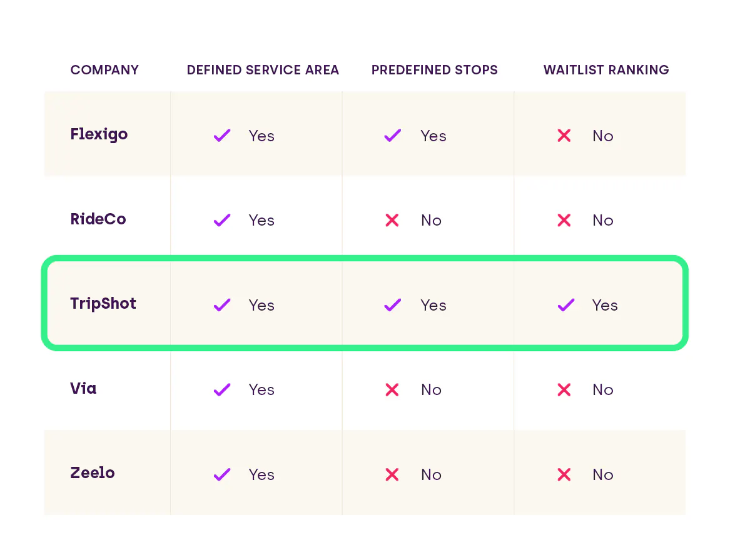The image size is (730, 560).
Task: Click the checkmark in Flexigo's Defined Service Area cell
Action: (222, 136)
